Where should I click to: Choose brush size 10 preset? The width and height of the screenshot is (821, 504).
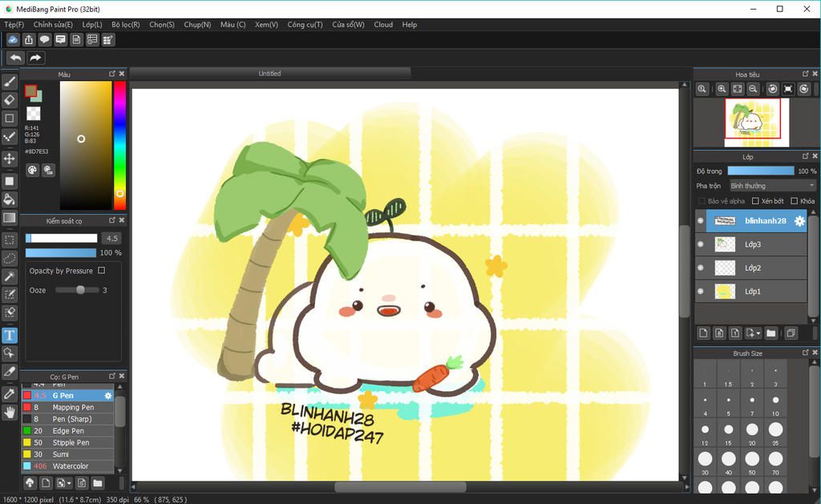click(x=775, y=401)
